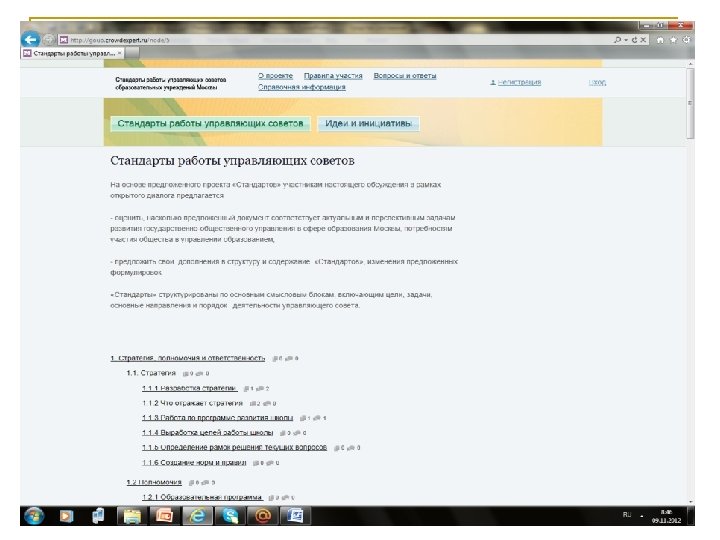Viewport: 720px width, 540px height.
Task: Open the favorites star icon
Action: [x=674, y=40]
